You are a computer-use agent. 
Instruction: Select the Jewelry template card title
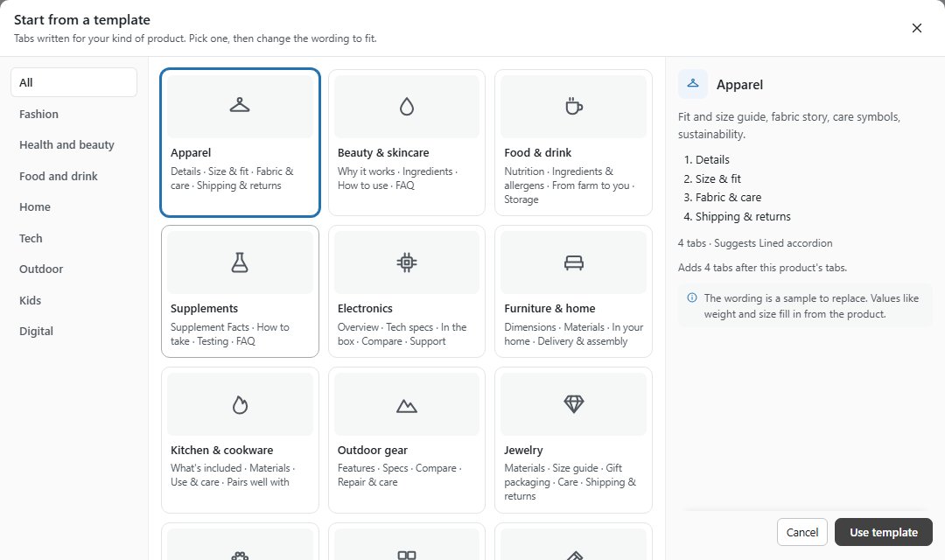[524, 451]
